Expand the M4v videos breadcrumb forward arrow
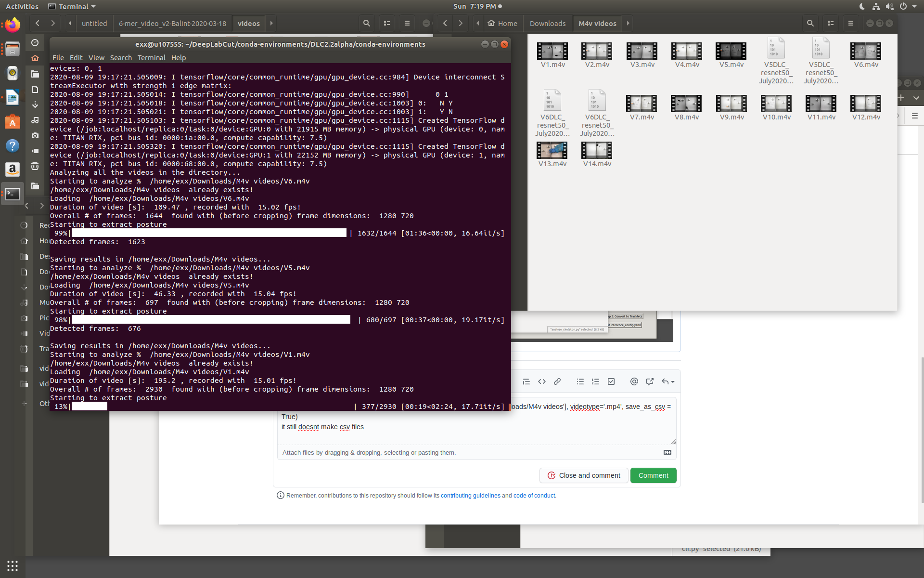 coord(629,23)
